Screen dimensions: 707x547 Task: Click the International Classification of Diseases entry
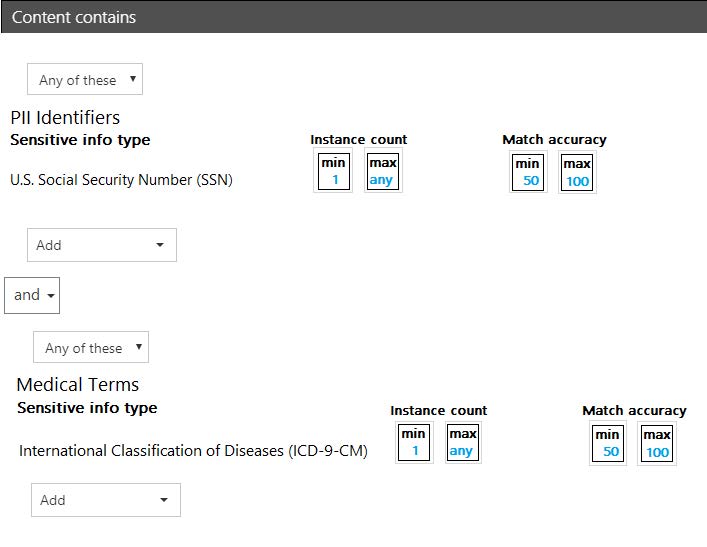193,451
